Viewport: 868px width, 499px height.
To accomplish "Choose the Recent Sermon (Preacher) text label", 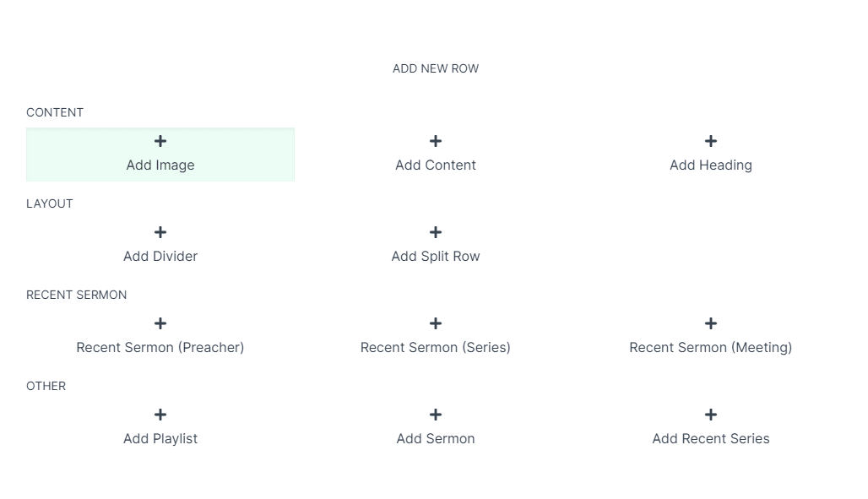I will click(x=160, y=348).
